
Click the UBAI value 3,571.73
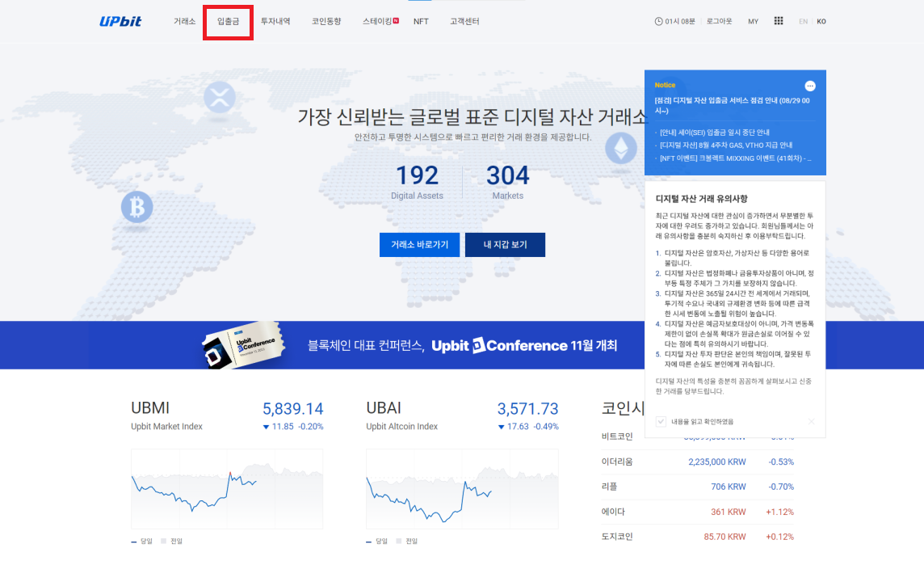click(x=527, y=409)
